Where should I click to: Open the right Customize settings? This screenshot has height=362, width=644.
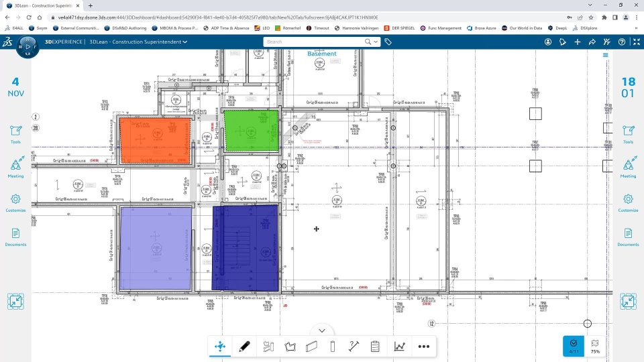coord(628,203)
